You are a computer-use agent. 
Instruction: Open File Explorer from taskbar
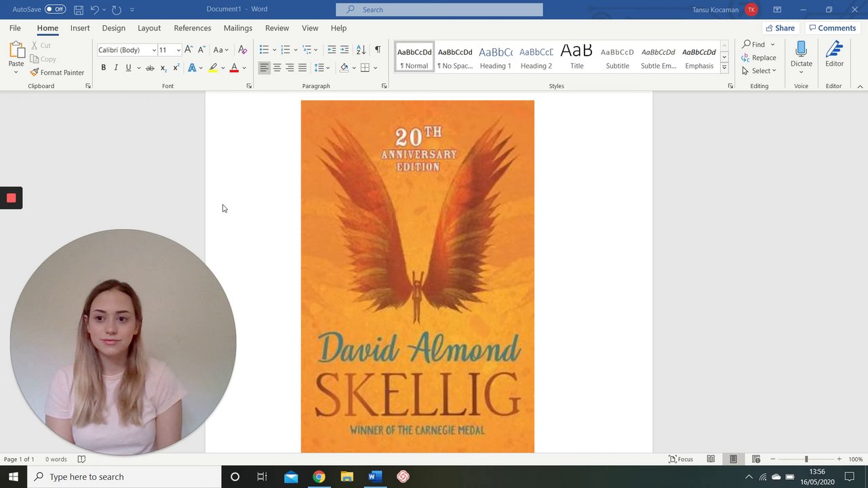point(347,476)
